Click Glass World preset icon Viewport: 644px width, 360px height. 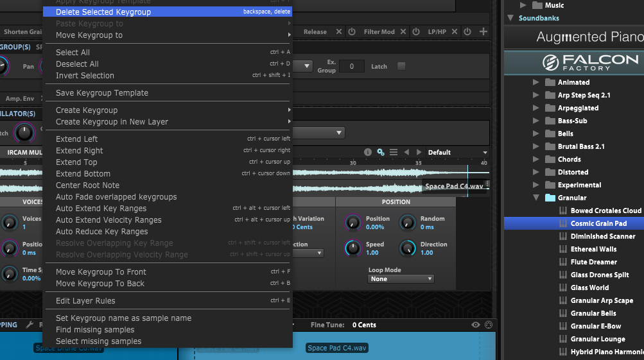click(563, 287)
